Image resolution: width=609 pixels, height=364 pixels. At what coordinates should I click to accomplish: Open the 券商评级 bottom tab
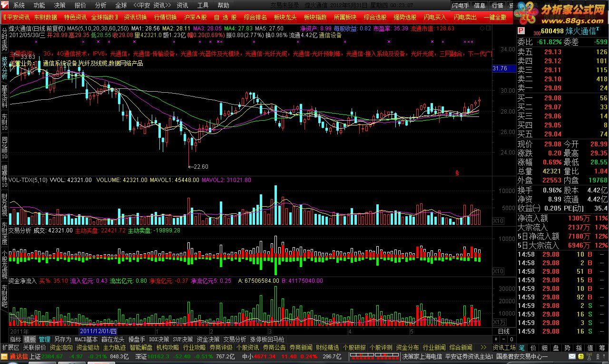221,348
